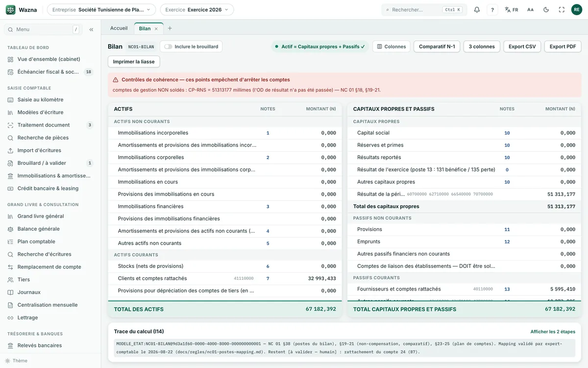Adjust text size with AA icon
Image resolution: width=588 pixels, height=368 pixels.
click(x=530, y=10)
